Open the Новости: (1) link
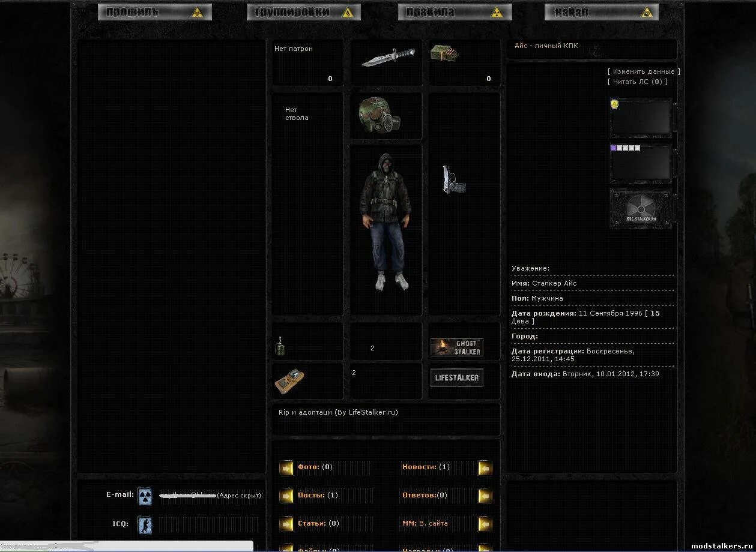 pos(426,467)
